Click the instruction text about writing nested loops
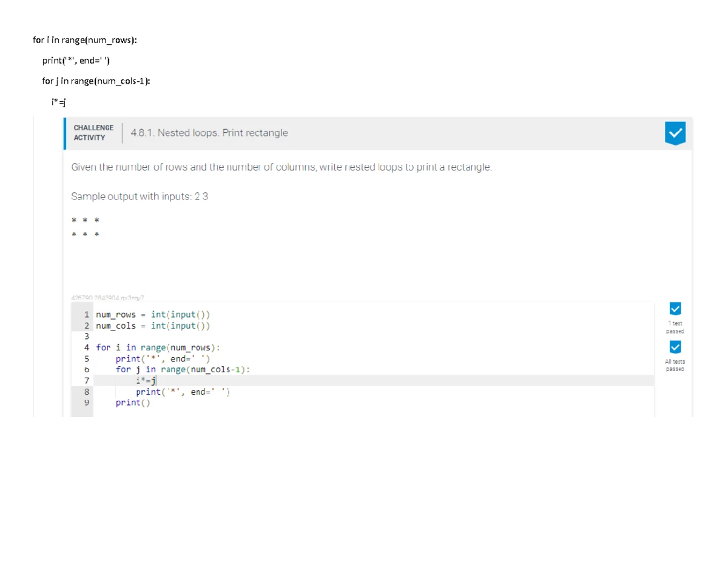This screenshot has height=562, width=728. (280, 167)
